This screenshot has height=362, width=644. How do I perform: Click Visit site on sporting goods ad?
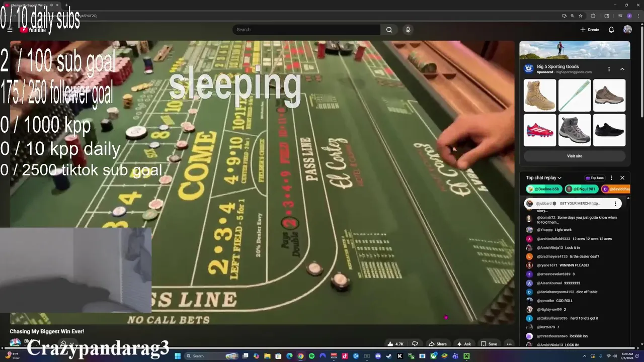[x=575, y=156]
